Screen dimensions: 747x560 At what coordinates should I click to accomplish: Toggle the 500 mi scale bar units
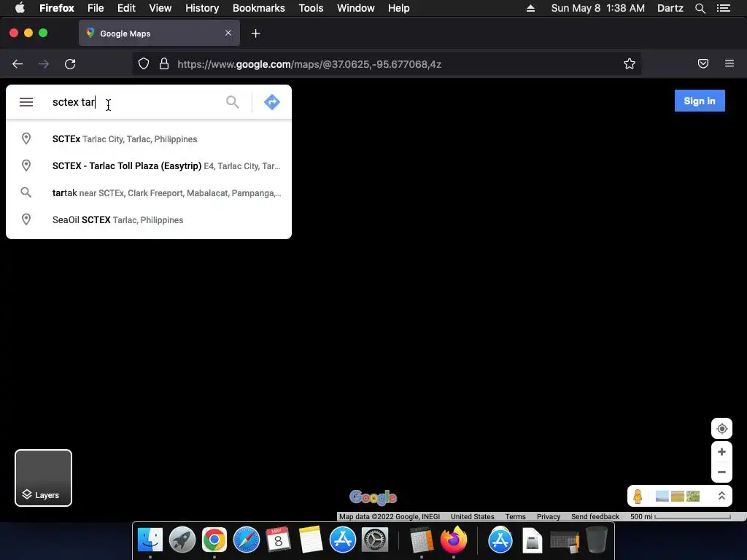[681, 517]
